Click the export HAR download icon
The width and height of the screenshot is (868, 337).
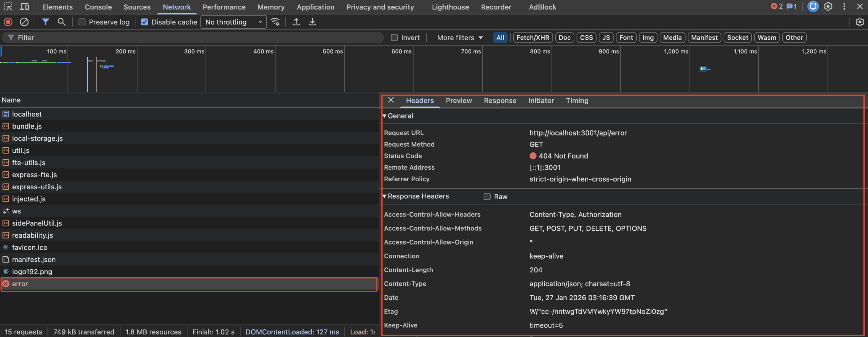(312, 22)
